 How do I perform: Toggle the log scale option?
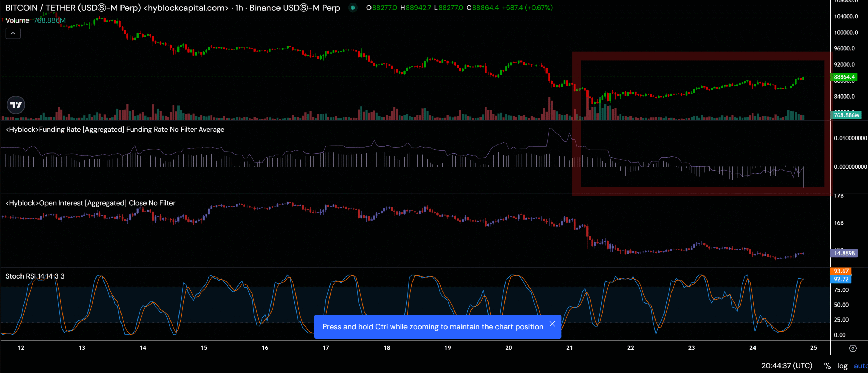[842, 366]
